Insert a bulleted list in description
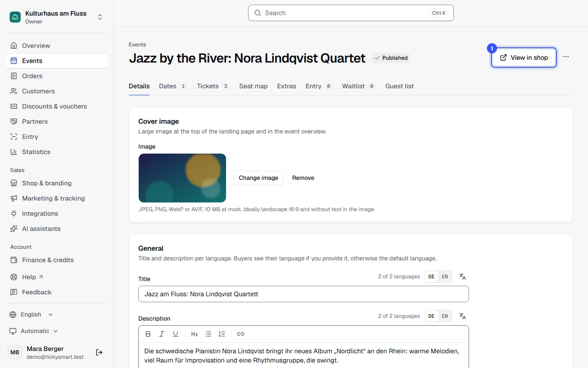588x368 pixels. [x=208, y=334]
